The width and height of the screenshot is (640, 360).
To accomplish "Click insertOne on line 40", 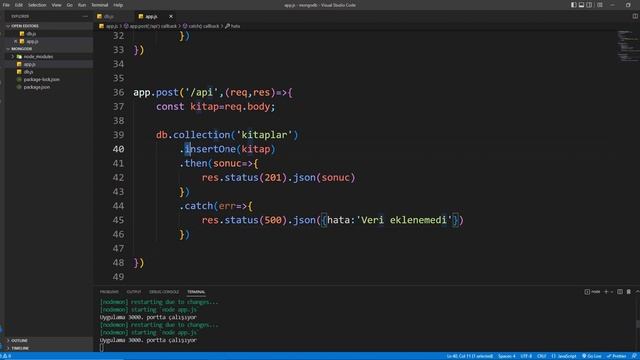I will coord(210,149).
